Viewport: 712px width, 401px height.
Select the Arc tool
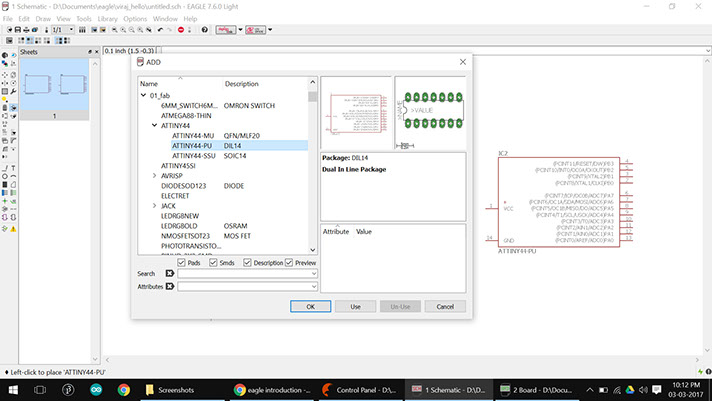tap(13, 176)
